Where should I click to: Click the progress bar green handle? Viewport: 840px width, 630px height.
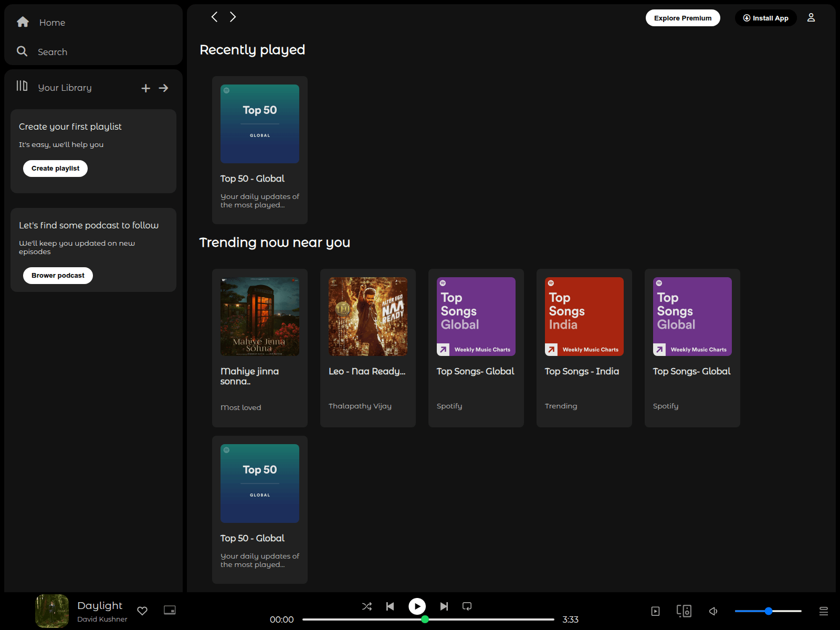(425, 619)
